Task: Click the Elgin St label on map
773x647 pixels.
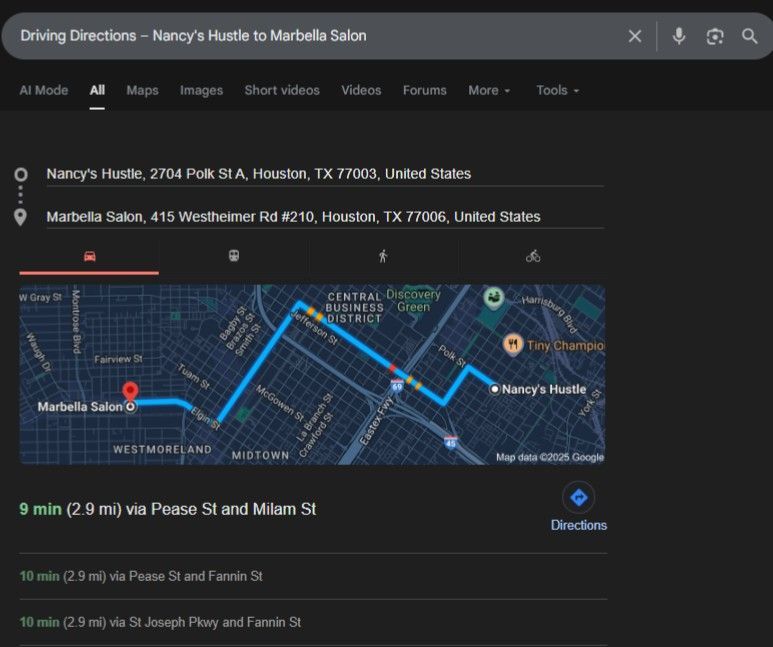Action: [x=205, y=418]
